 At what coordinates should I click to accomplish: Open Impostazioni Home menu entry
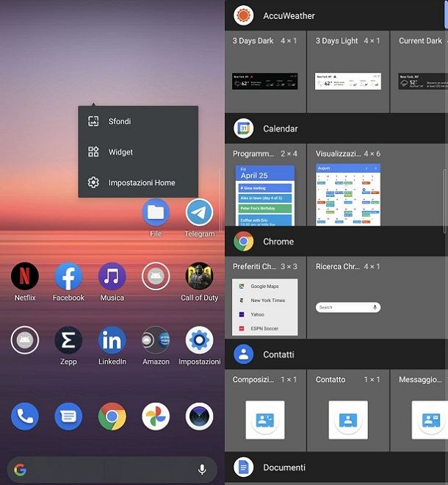click(138, 182)
